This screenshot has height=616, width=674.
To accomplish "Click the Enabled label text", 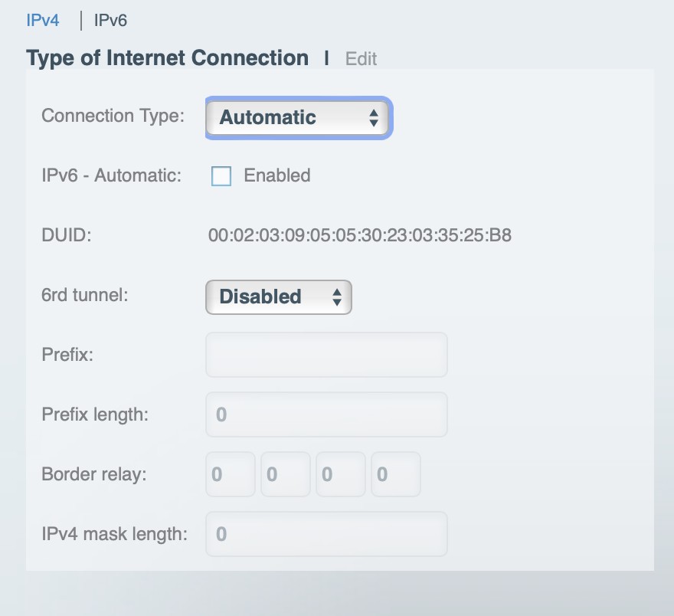I will [276, 175].
